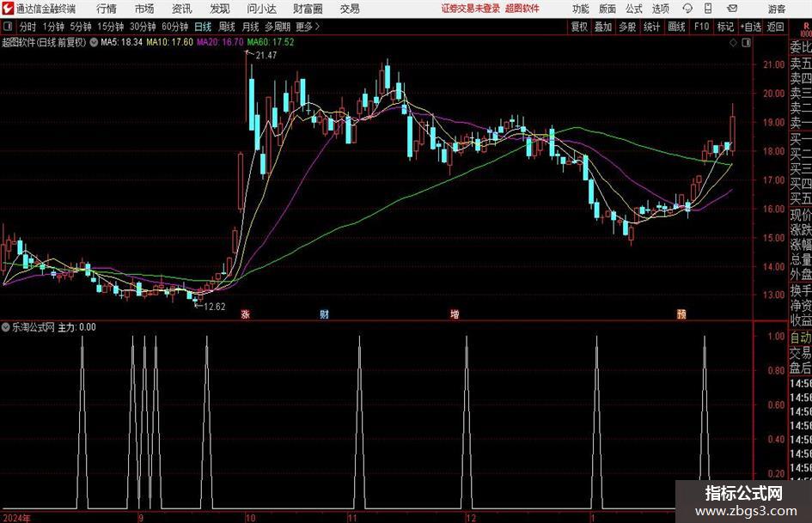Image resolution: width=812 pixels, height=523 pixels.
Task: Open F10 company info
Action: point(702,27)
